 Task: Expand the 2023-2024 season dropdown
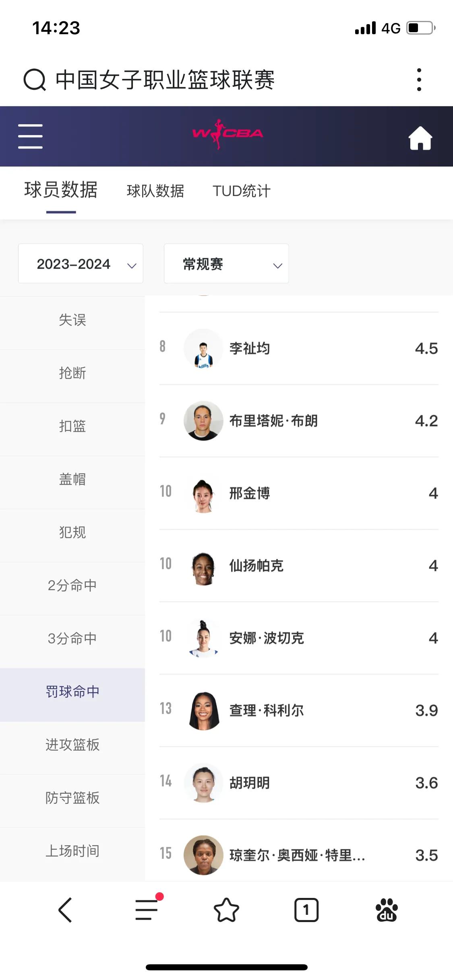coord(81,264)
